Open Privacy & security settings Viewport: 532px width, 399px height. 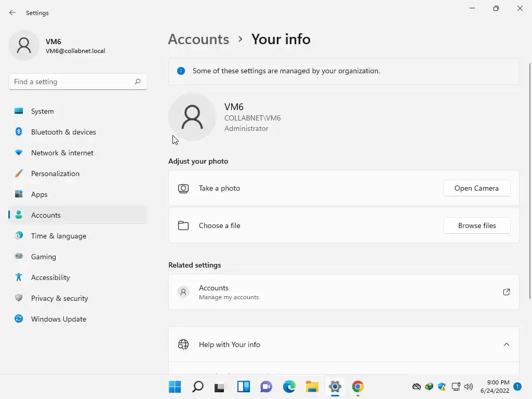[x=78, y=298]
